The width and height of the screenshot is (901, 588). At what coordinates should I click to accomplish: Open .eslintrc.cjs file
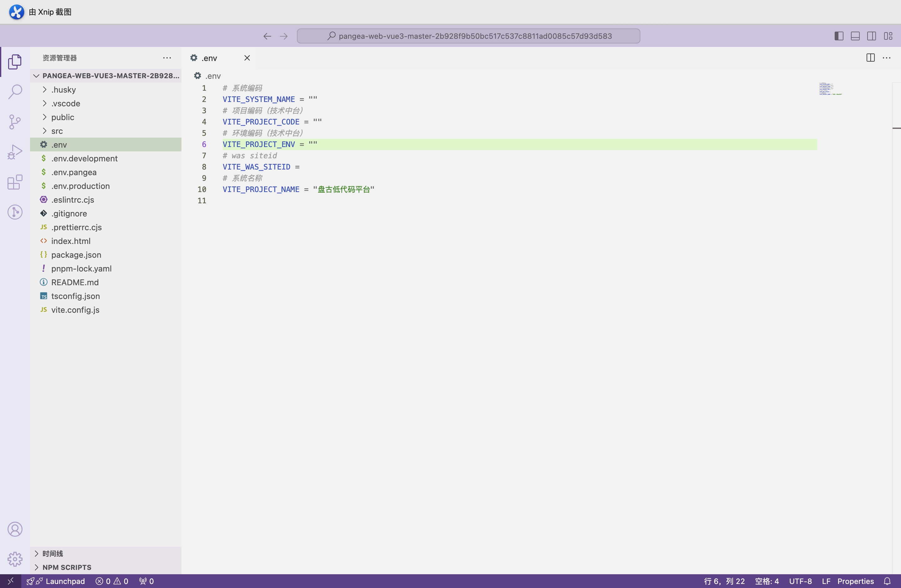pos(106,200)
